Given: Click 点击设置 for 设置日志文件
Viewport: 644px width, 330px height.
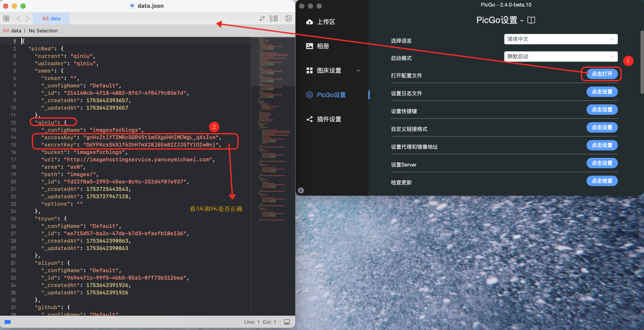Looking at the screenshot, I should [602, 92].
